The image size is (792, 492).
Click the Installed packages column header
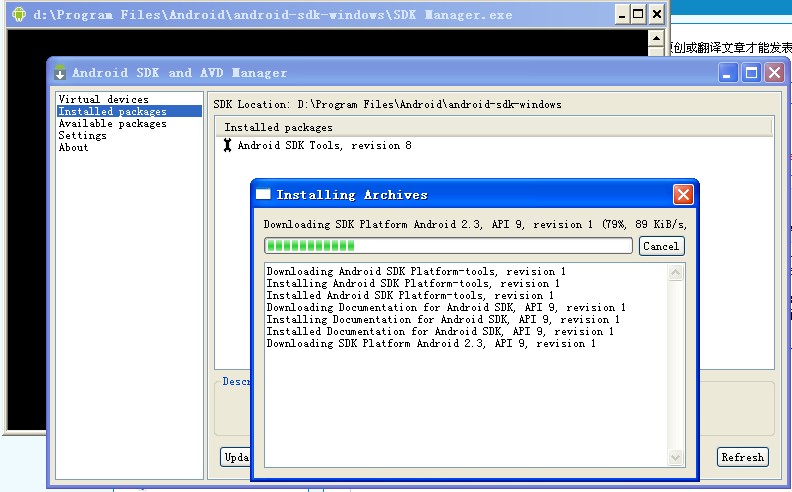(x=494, y=127)
